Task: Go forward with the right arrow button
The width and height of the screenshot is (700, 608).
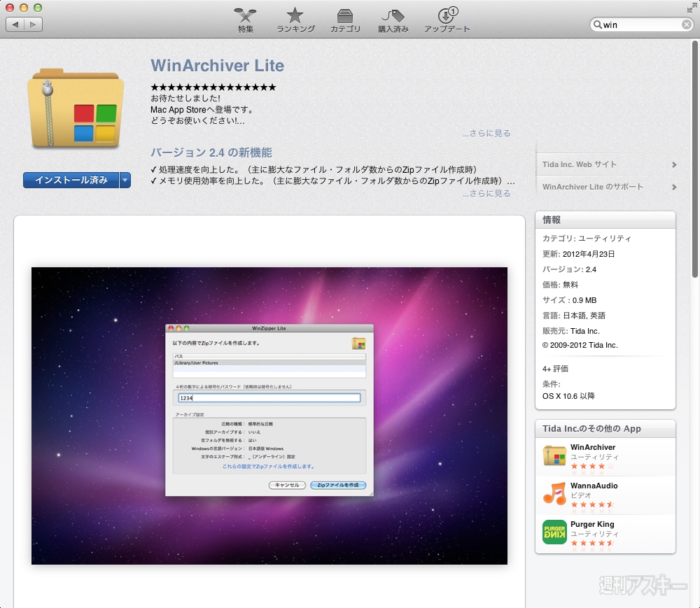Action: [34, 24]
